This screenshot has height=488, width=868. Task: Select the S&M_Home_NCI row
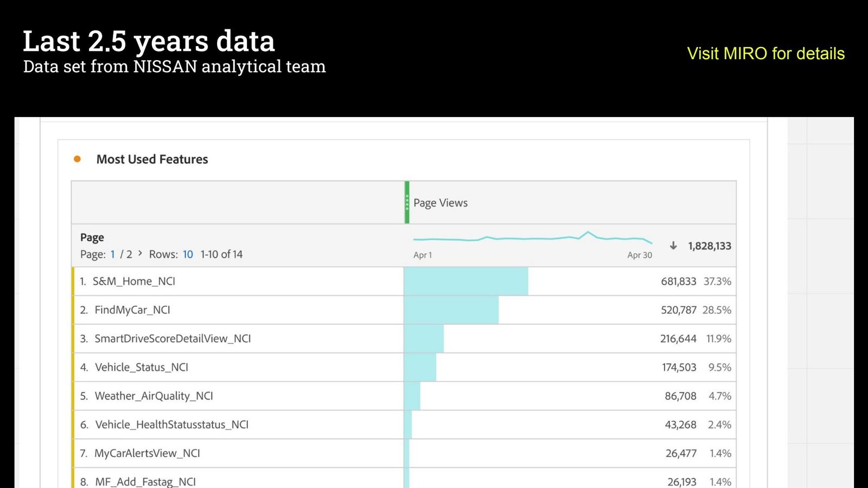[x=404, y=281]
